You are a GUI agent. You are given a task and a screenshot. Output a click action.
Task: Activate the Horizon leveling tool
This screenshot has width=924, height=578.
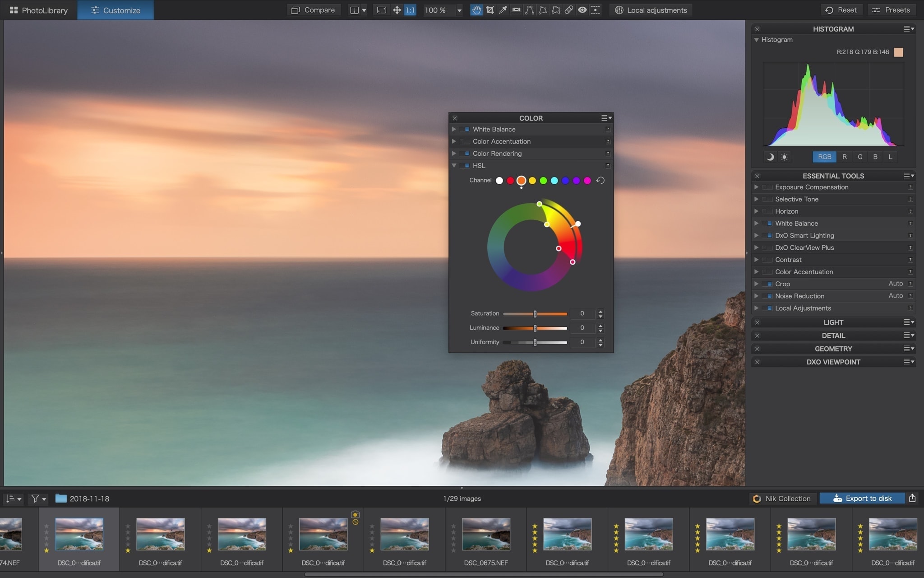click(x=516, y=10)
